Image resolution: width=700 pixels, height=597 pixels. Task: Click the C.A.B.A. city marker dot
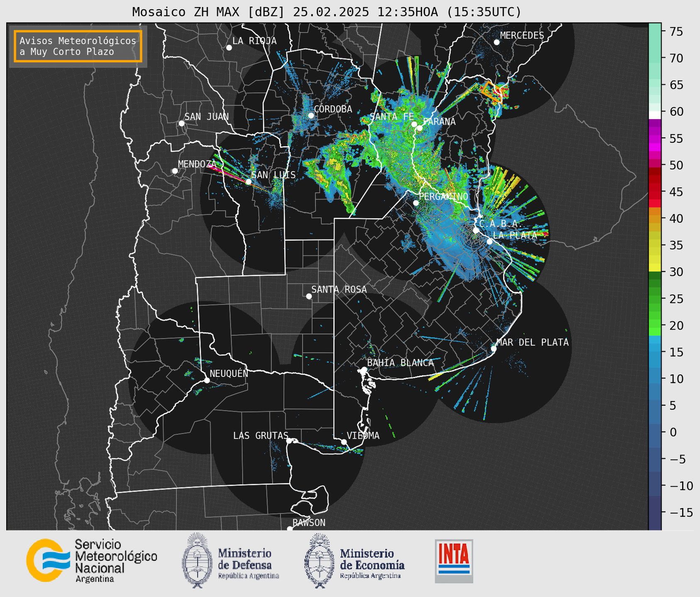[x=476, y=230]
